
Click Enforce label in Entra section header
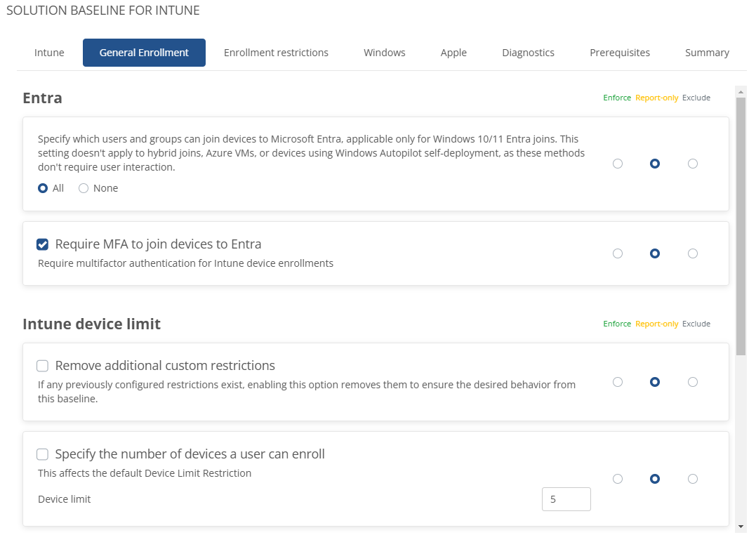click(617, 98)
